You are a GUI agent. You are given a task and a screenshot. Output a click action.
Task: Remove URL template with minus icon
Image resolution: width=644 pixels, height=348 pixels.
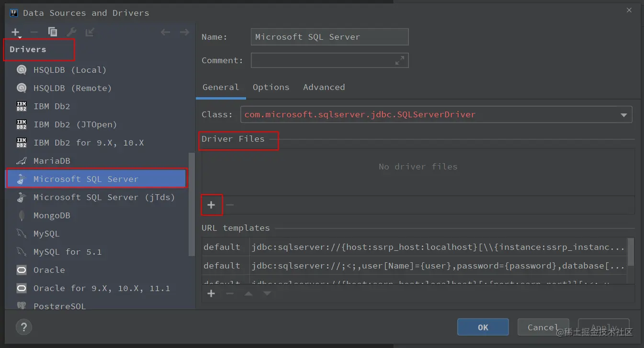(x=230, y=293)
